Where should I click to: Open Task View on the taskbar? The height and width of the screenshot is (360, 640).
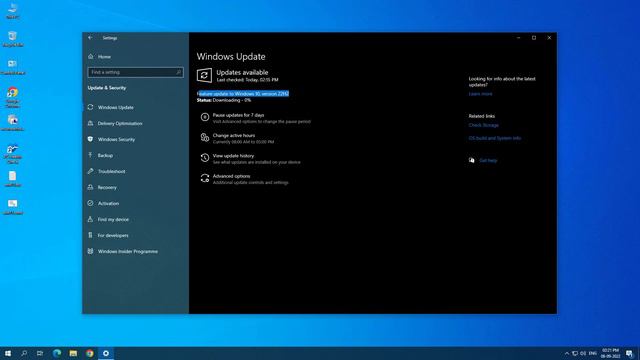click(x=40, y=353)
